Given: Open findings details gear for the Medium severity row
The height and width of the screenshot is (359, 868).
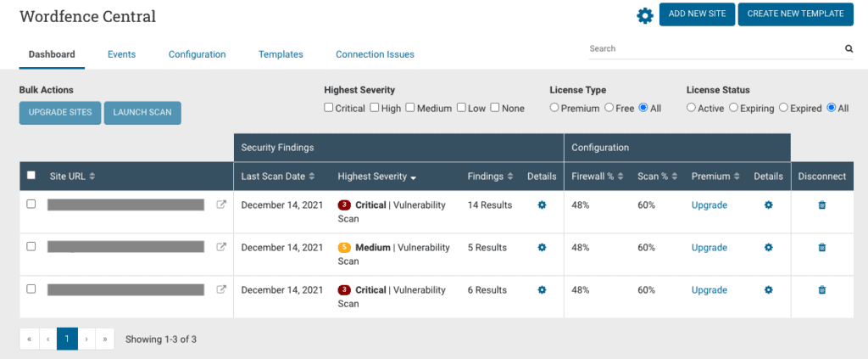Looking at the screenshot, I should coord(542,248).
